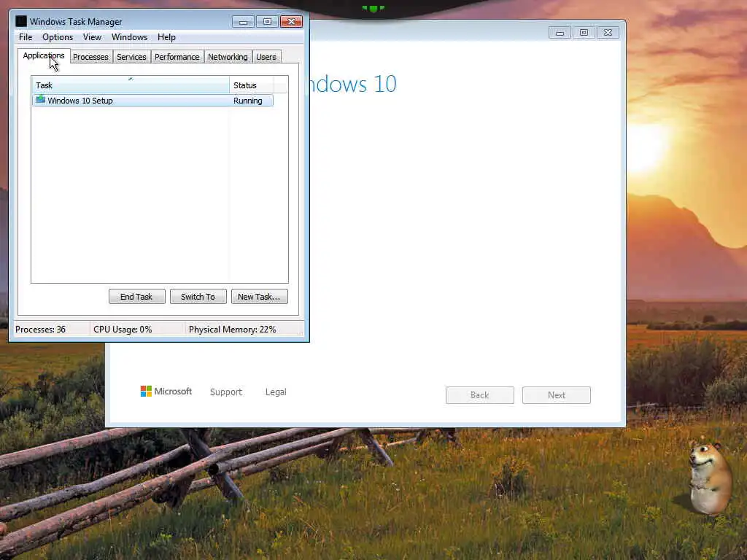This screenshot has height=560, width=747.
Task: Open the Help menu
Action: click(x=166, y=37)
